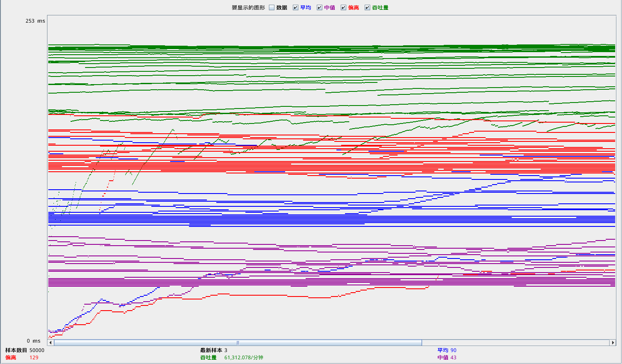Click the 样本数目 50000 value
The height and width of the screenshot is (364, 622).
tap(37, 350)
